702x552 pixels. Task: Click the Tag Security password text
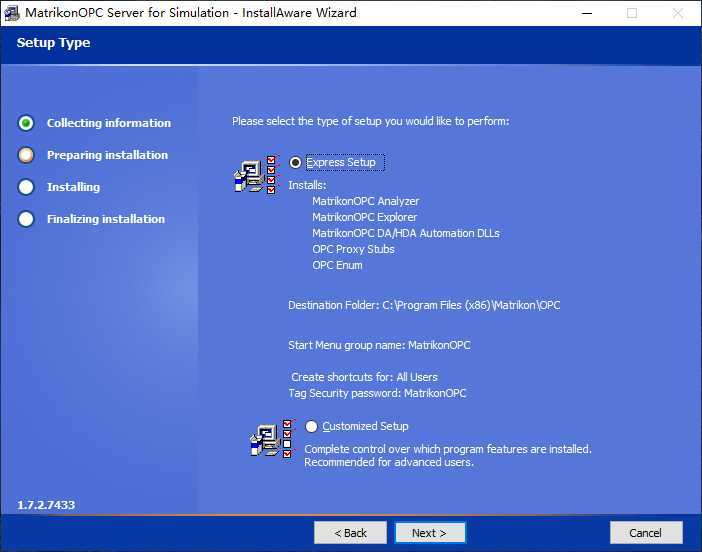click(x=377, y=393)
